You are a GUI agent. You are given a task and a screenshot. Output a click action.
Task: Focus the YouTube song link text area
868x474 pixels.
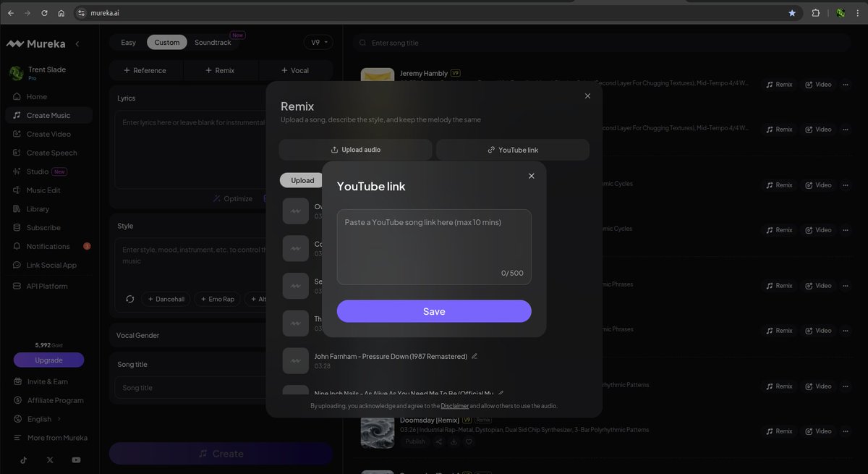click(x=434, y=247)
